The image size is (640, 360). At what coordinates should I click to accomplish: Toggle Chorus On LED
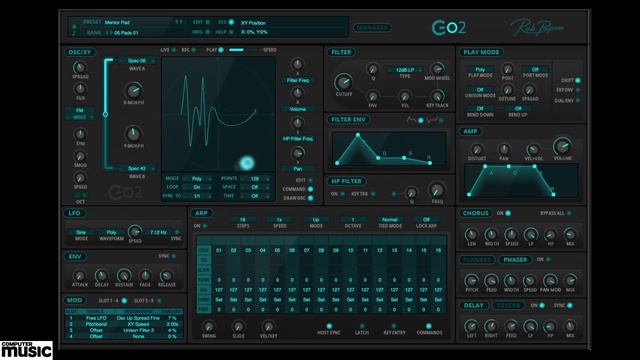pos(508,213)
